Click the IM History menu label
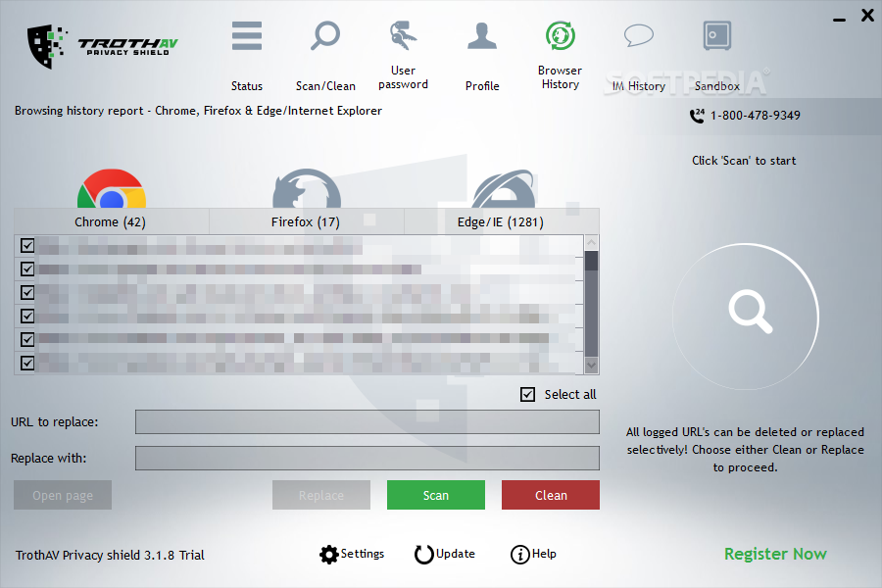Screen dimensions: 882x588 point(639,86)
